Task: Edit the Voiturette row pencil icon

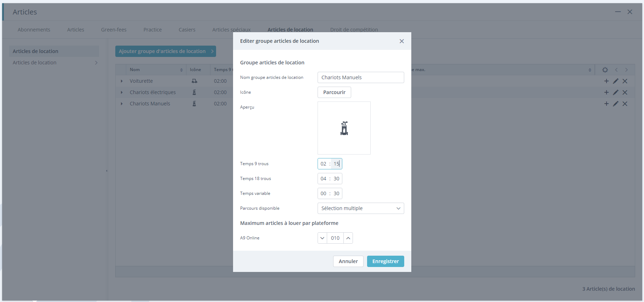Action: point(615,81)
